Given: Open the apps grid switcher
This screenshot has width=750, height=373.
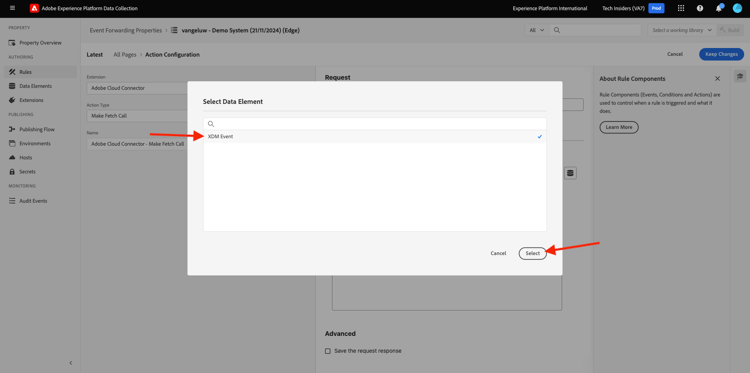Looking at the screenshot, I should tap(681, 8).
